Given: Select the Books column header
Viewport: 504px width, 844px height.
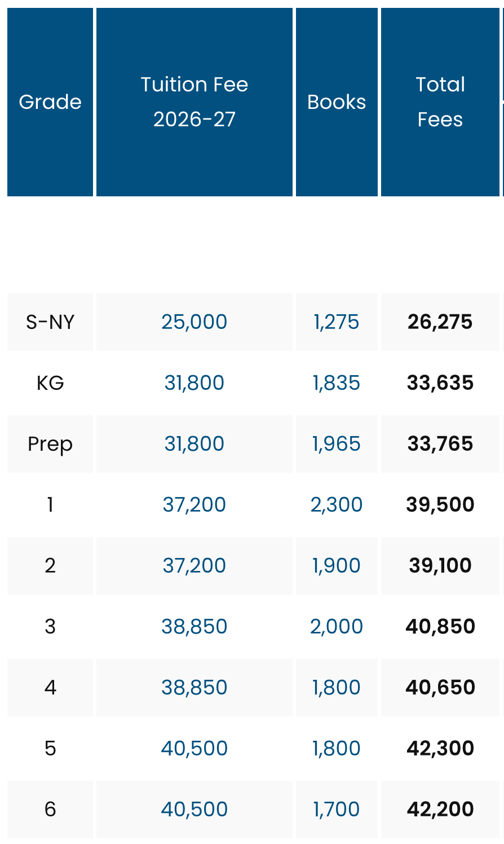Looking at the screenshot, I should [337, 102].
